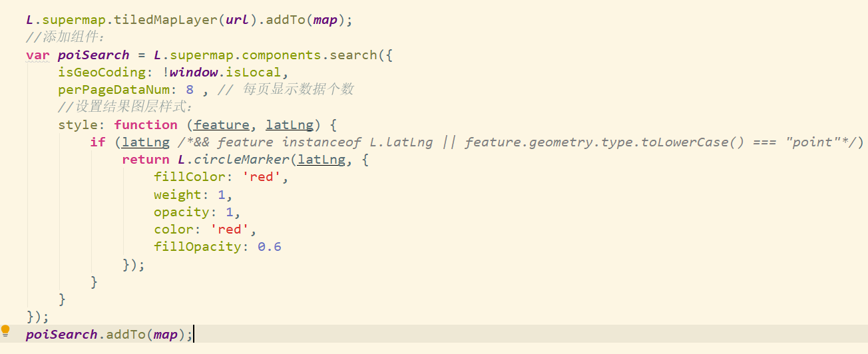The image size is (868, 354).
Task: Click the "function" keyword
Action: (x=146, y=124)
